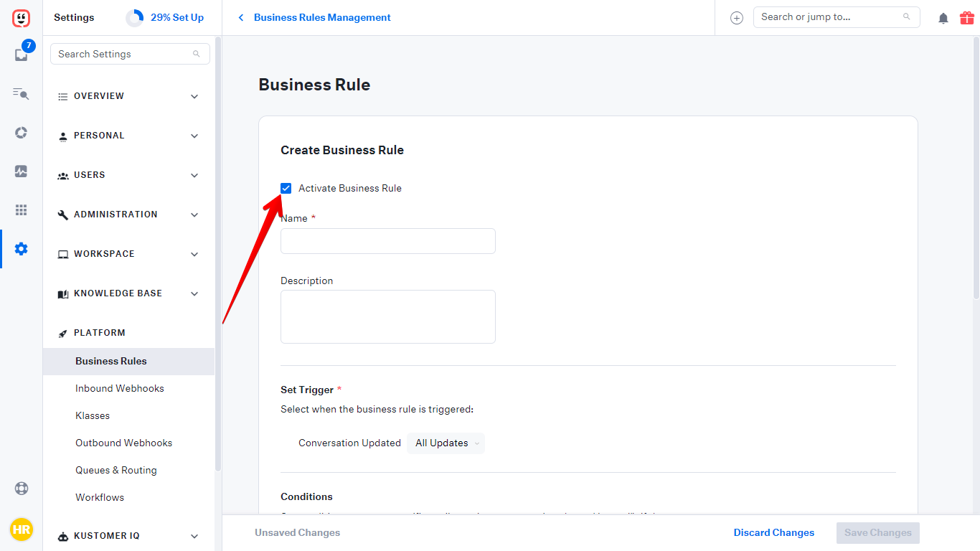Click the plus circle create icon
Screen dimensions: 980x551
[x=737, y=18]
